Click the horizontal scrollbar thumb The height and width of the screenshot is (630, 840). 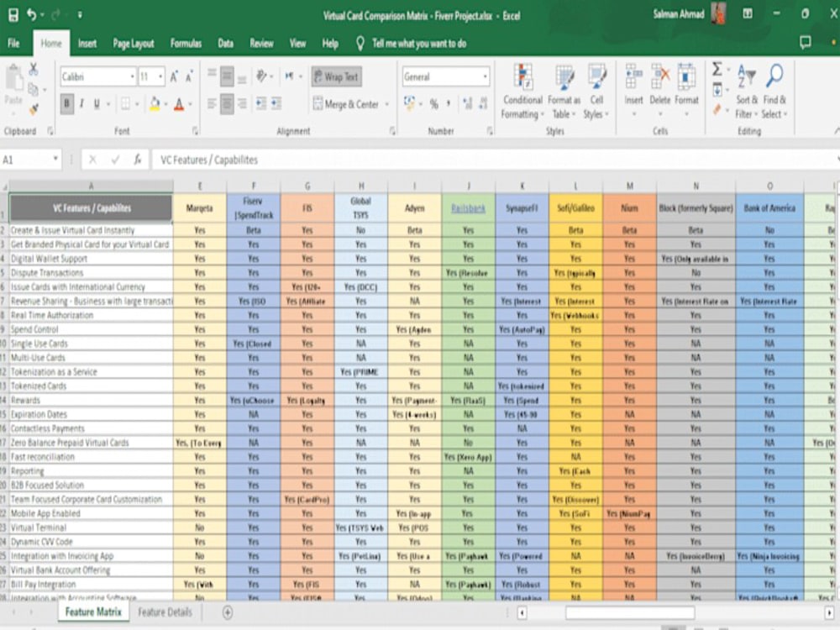click(x=629, y=612)
